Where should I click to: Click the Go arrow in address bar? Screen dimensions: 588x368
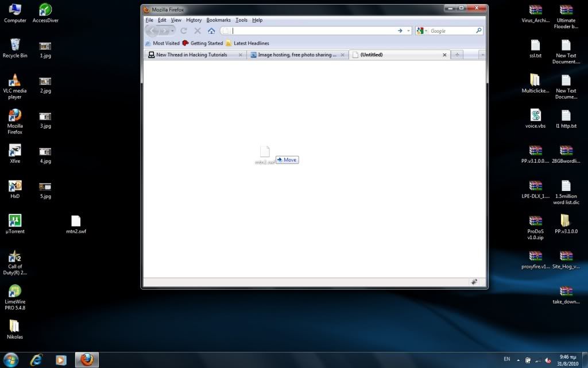point(400,31)
